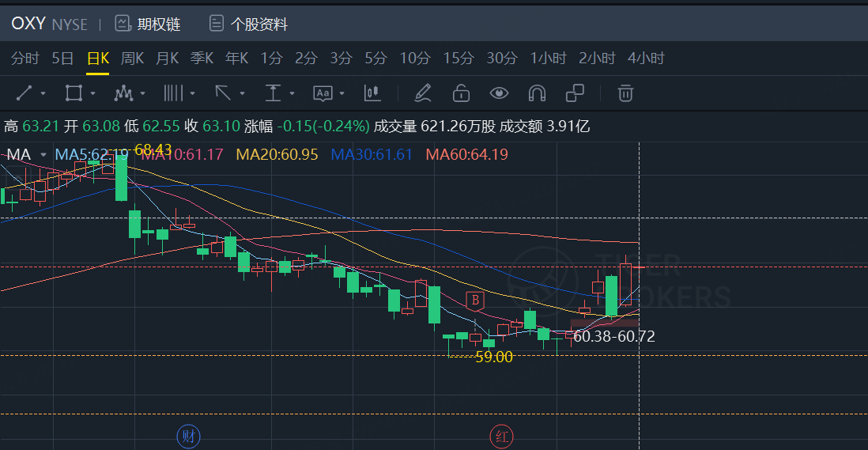The width and height of the screenshot is (868, 450).
Task: Click the MA10:61.17 pink legend
Action: pos(183,154)
